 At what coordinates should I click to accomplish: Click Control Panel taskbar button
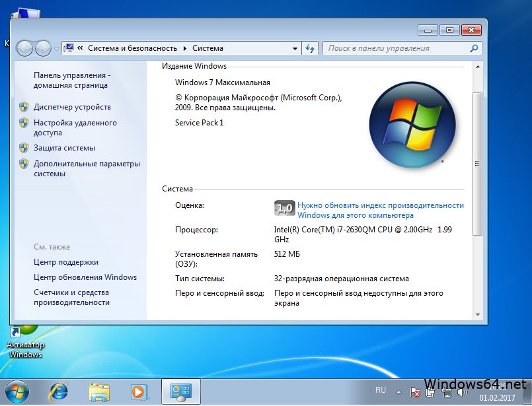point(181,392)
